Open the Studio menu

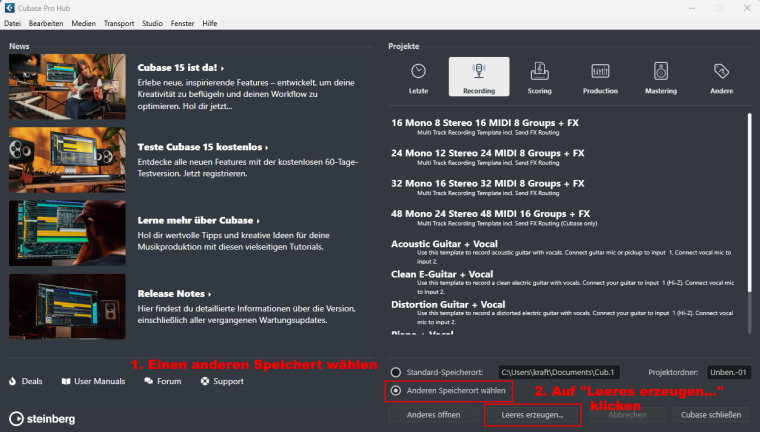point(152,22)
